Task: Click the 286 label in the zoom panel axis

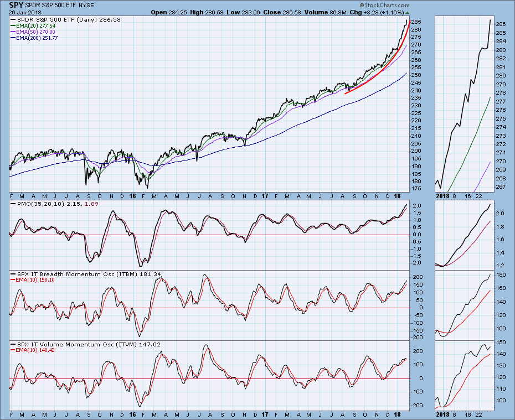Action: pos(501,24)
